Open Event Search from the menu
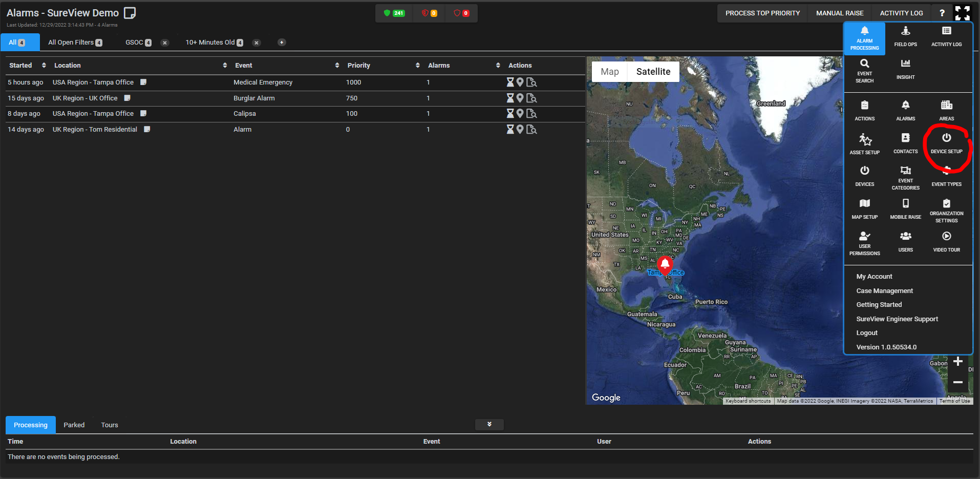 point(864,70)
